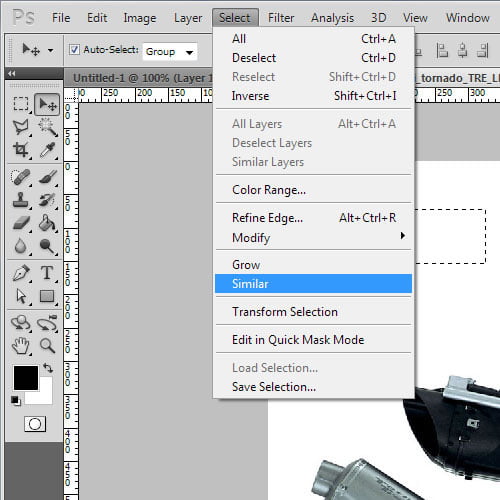Select the 3D Rotate tool
This screenshot has height=500, width=500.
(21, 323)
